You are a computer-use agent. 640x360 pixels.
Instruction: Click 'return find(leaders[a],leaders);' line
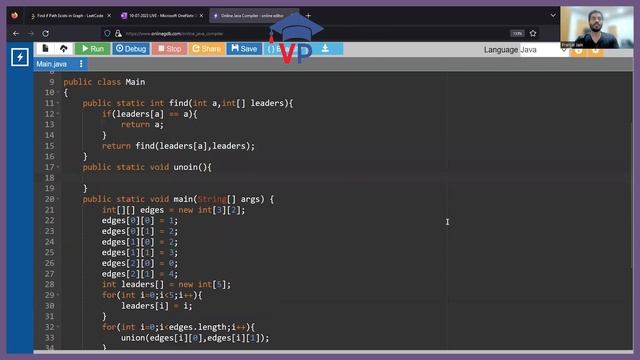[x=178, y=146]
